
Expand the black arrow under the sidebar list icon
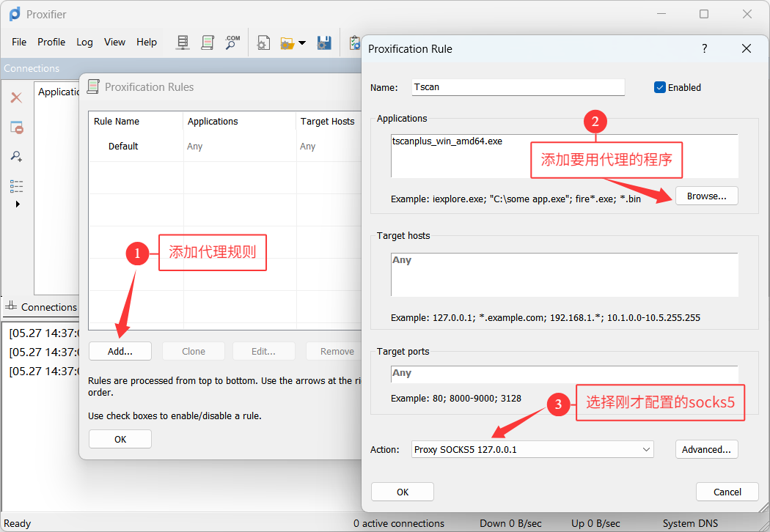point(18,204)
